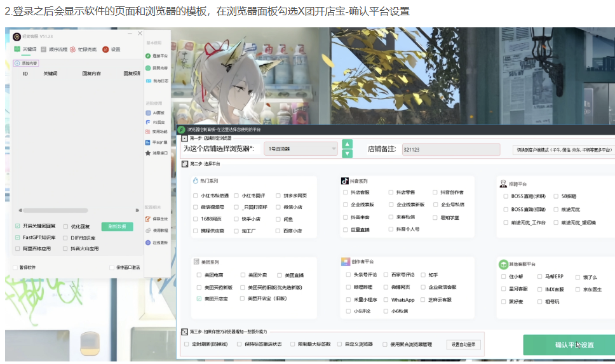This screenshot has width=615, height=364.
Task: Click the 连接平台 sidebar icon
Action: (148, 56)
